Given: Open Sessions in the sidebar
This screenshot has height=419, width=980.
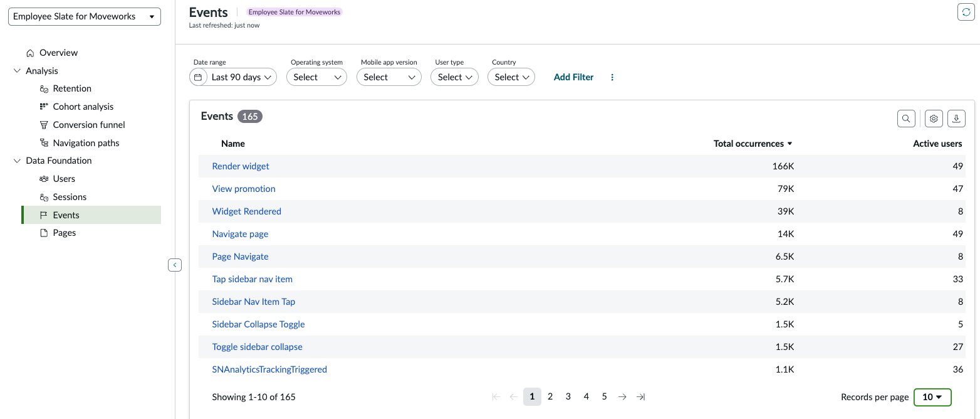Looking at the screenshot, I should pos(70,197).
